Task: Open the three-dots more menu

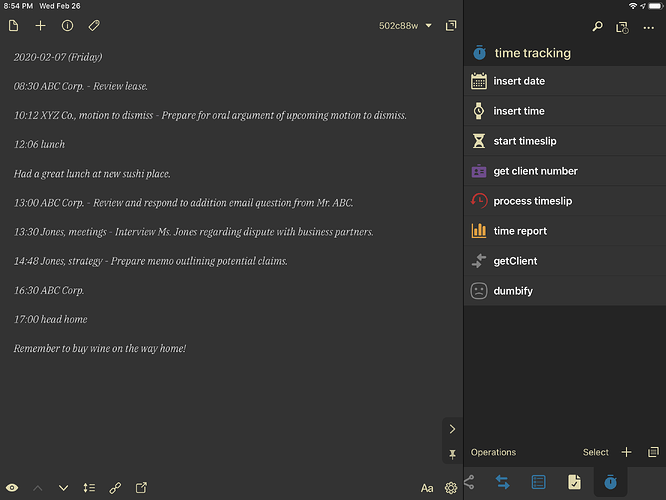Action: [x=649, y=28]
